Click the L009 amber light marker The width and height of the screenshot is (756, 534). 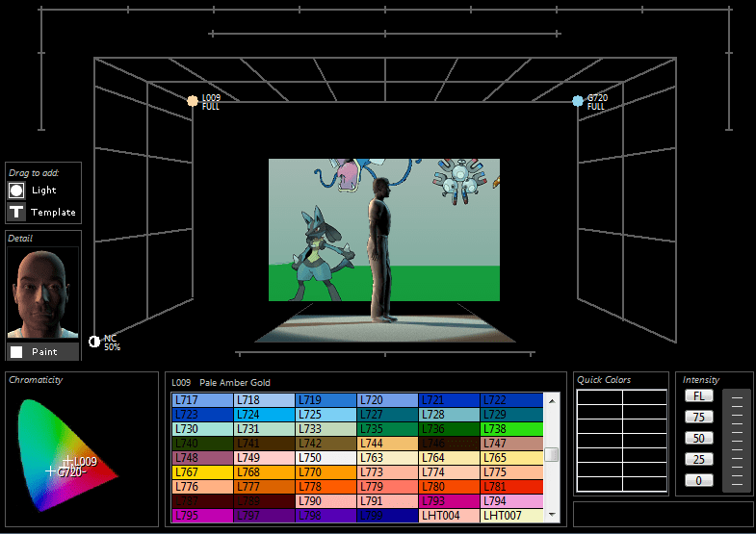click(x=193, y=101)
